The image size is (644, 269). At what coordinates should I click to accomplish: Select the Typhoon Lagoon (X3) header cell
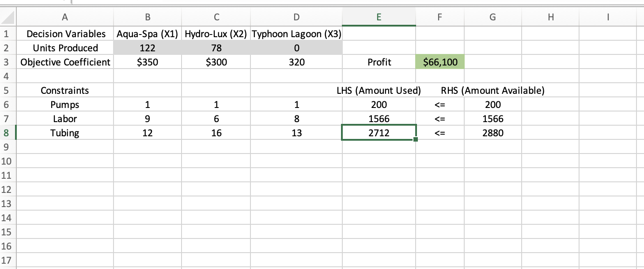point(296,34)
